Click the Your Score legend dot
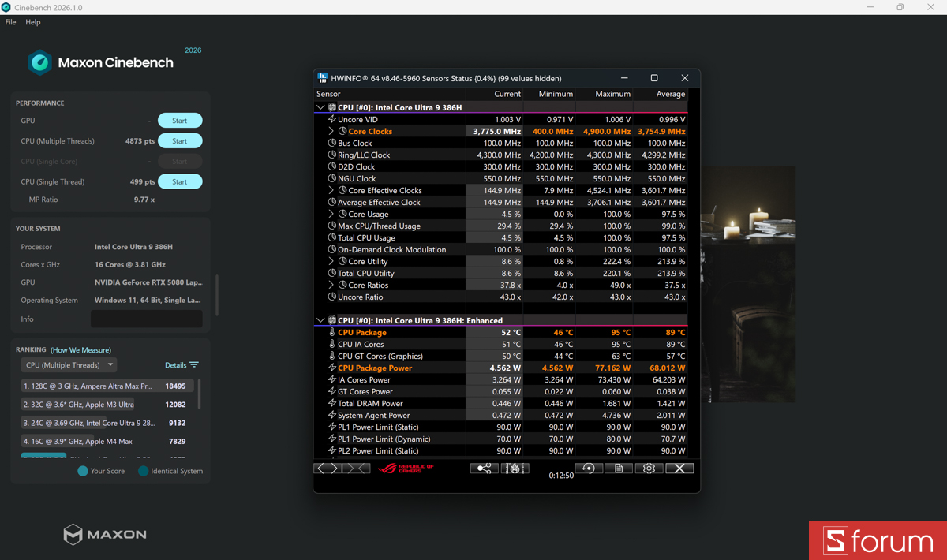The image size is (947, 560). tap(83, 471)
